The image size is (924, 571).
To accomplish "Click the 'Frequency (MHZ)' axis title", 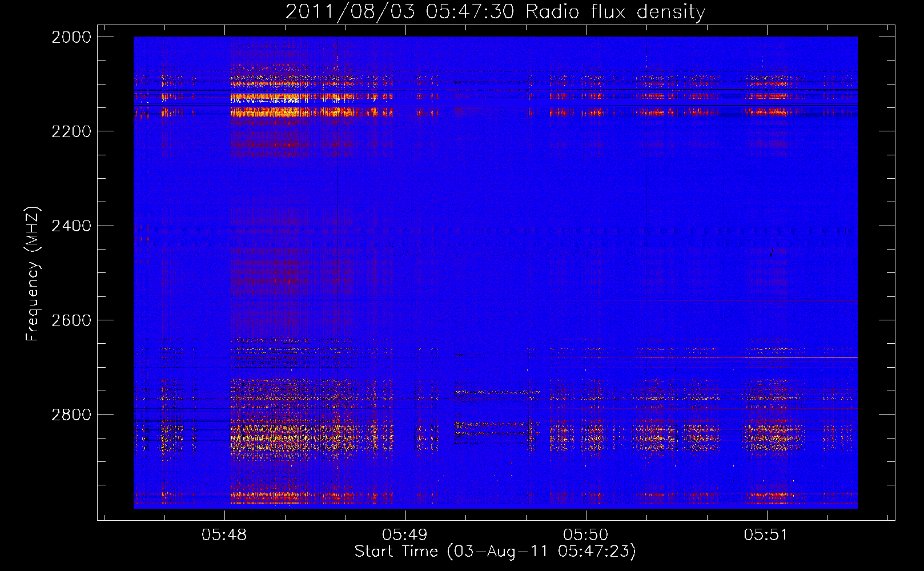I will [33, 274].
